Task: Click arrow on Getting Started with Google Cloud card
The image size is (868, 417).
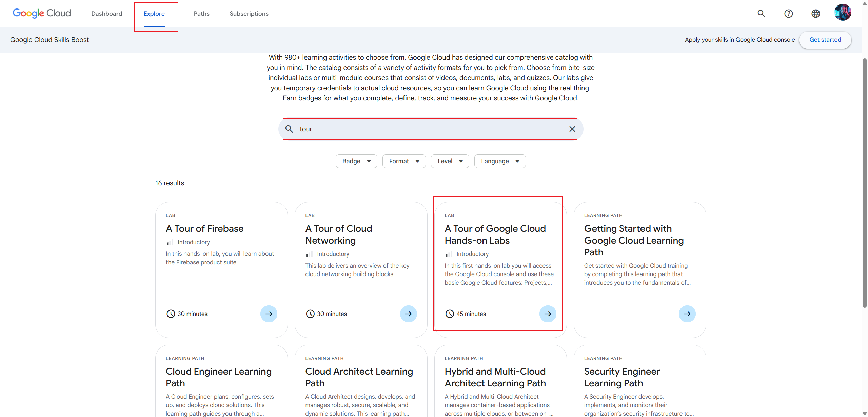Action: click(687, 314)
